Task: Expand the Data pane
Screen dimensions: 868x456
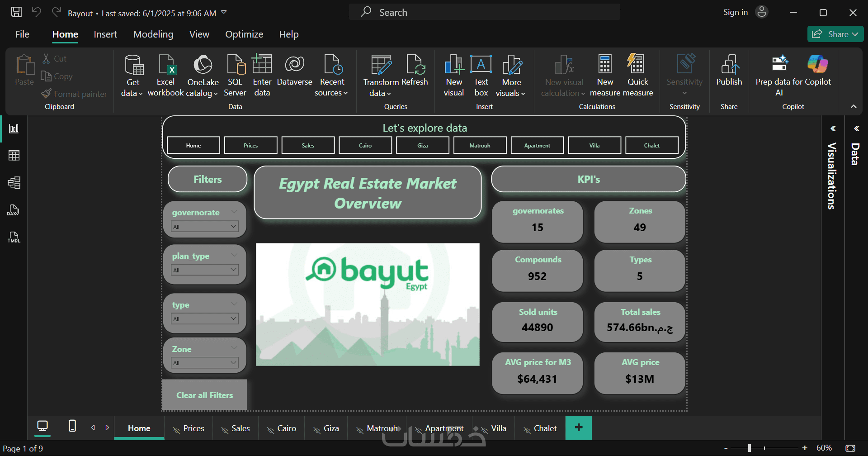Action: tap(856, 129)
